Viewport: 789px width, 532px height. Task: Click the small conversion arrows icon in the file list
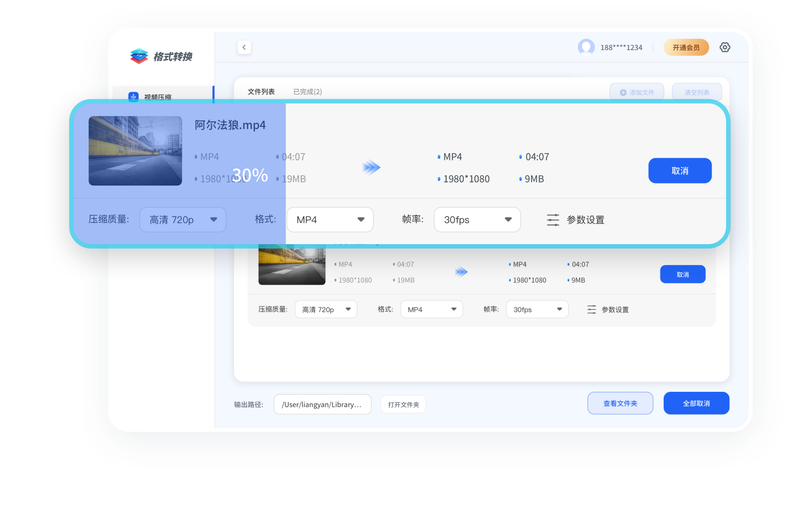pos(462,272)
